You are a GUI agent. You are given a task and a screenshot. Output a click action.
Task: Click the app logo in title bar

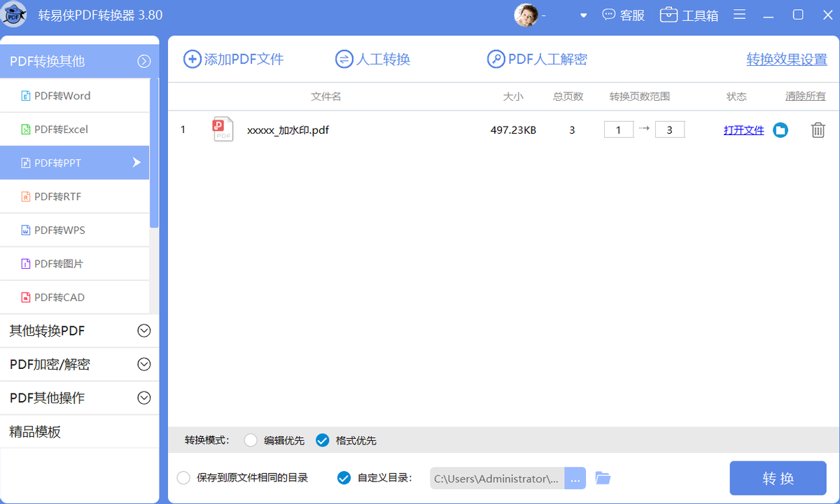(x=15, y=15)
